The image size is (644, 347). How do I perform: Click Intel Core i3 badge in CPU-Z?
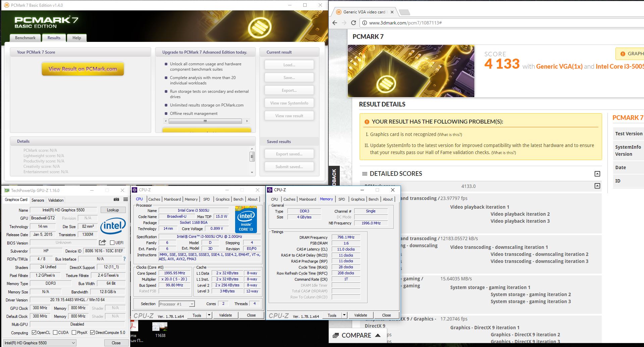(x=246, y=219)
